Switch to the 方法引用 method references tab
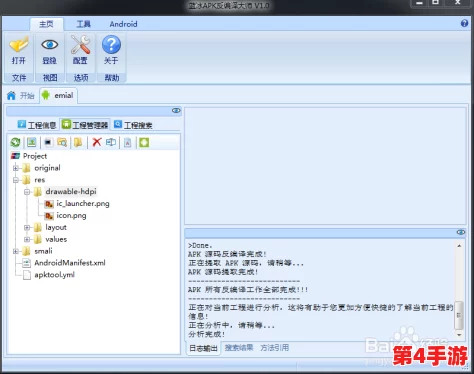 pos(274,348)
